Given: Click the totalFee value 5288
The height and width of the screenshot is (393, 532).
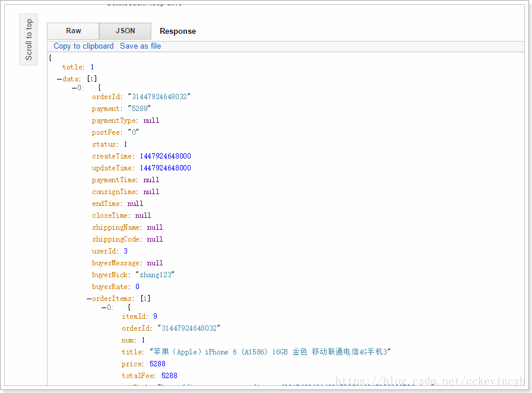Looking at the screenshot, I should [170, 376].
